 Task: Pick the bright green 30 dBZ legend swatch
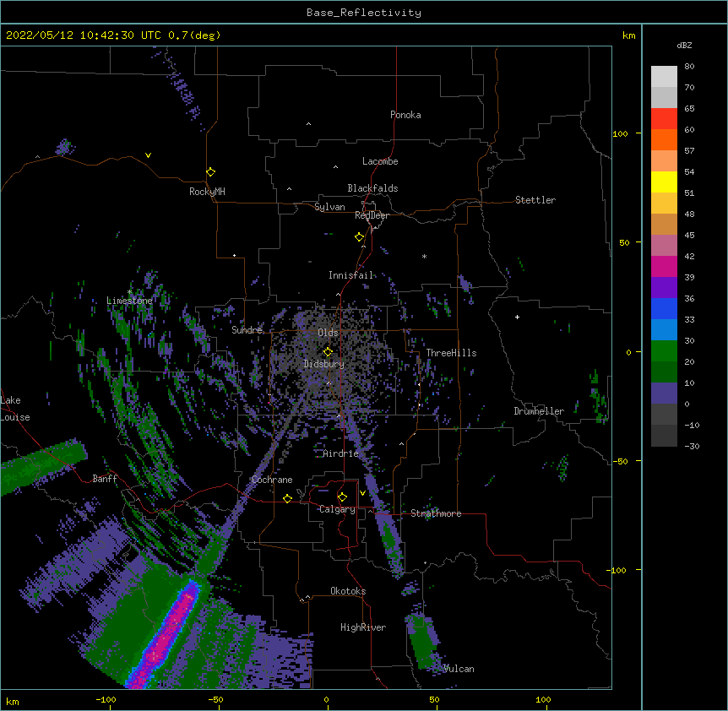pyautogui.click(x=664, y=351)
